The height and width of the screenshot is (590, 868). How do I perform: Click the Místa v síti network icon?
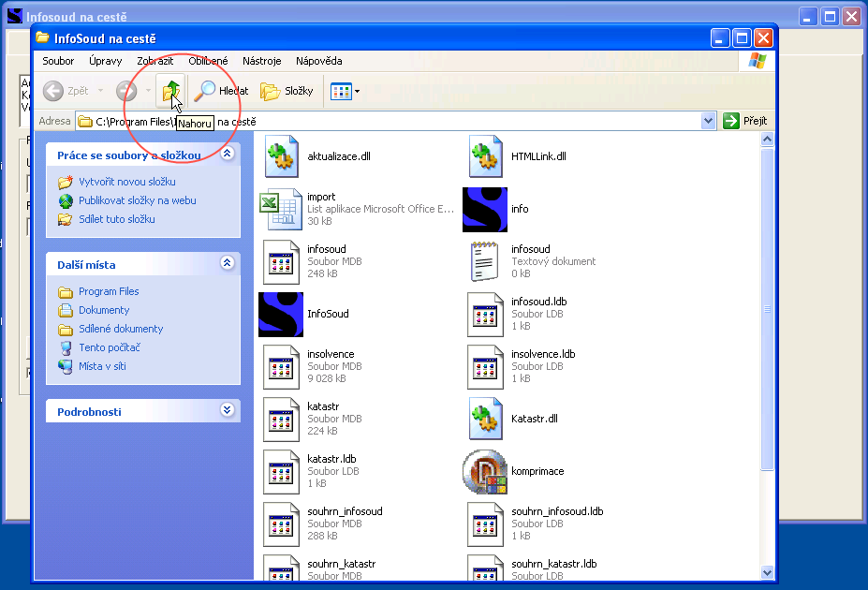[x=66, y=366]
